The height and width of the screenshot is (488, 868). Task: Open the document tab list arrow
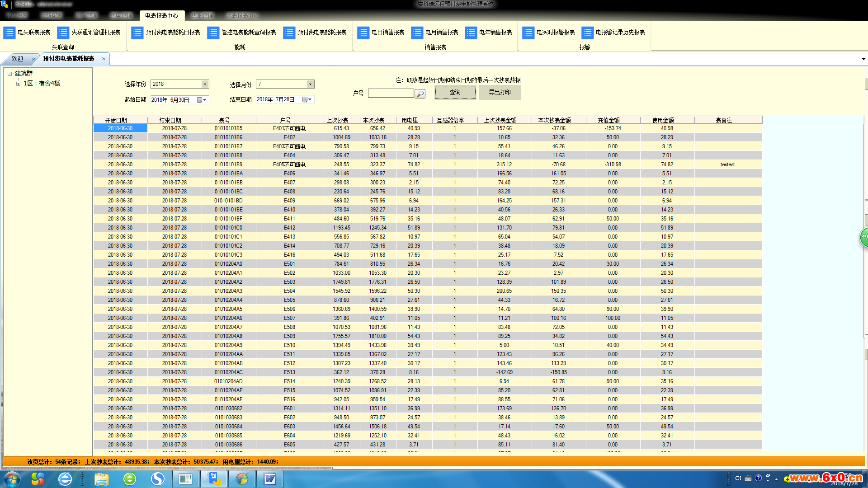pyautogui.click(x=863, y=59)
